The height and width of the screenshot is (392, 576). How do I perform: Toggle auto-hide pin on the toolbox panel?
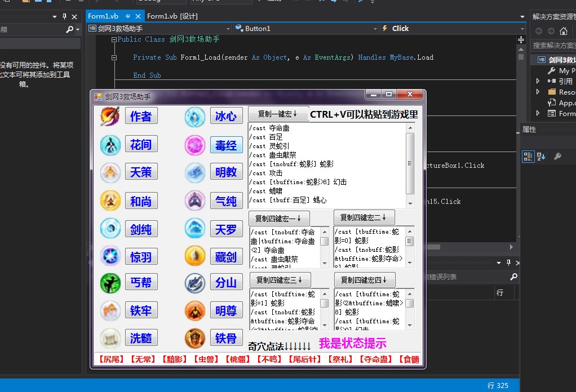pos(64,16)
